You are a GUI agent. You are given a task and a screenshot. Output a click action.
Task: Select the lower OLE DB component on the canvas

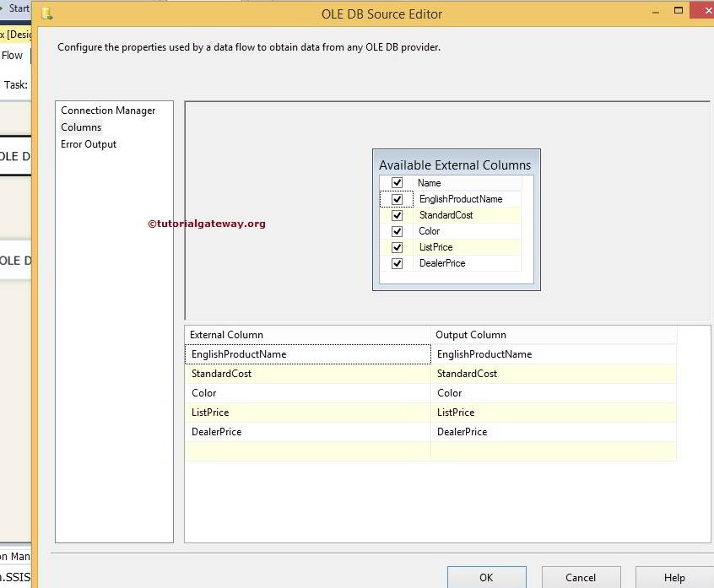(13, 260)
